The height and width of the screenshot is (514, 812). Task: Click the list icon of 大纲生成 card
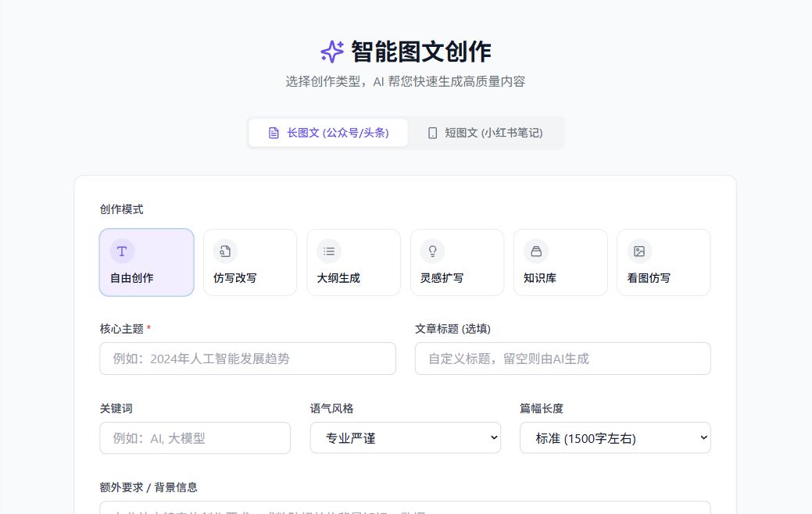(x=329, y=252)
